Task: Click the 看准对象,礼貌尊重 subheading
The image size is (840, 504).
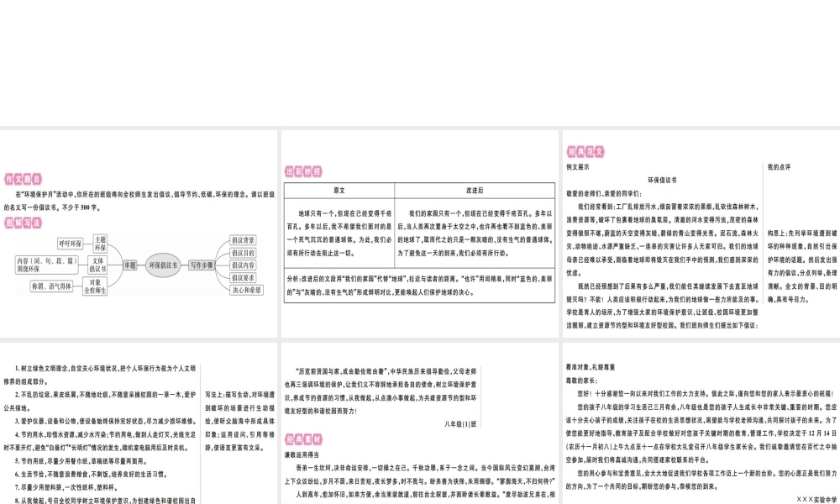Action: [591, 367]
